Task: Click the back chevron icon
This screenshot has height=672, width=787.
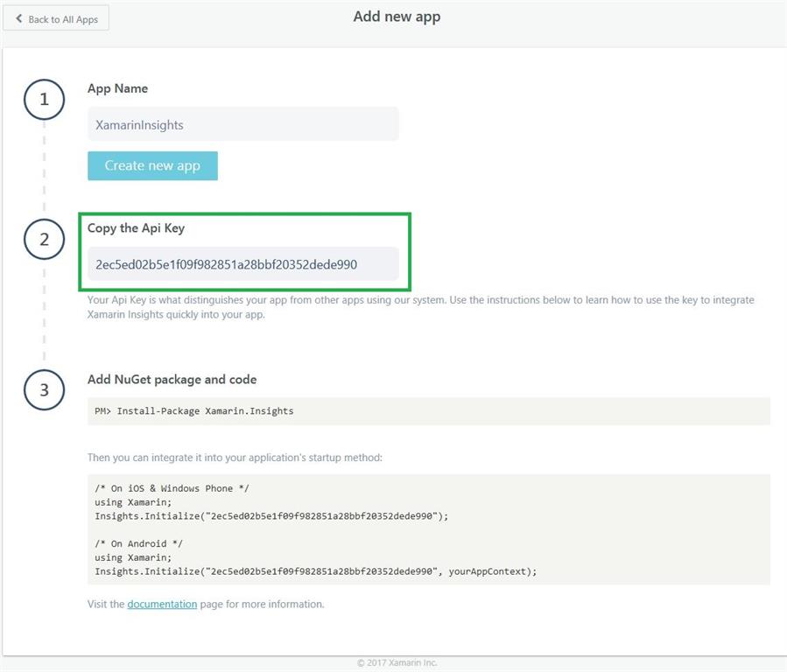Action: (19, 17)
